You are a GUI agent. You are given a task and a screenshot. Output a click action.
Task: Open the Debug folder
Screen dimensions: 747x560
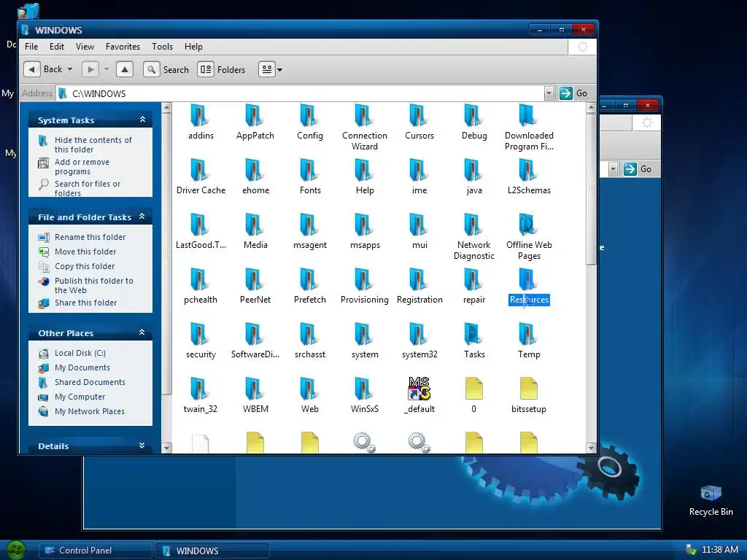[474, 122]
